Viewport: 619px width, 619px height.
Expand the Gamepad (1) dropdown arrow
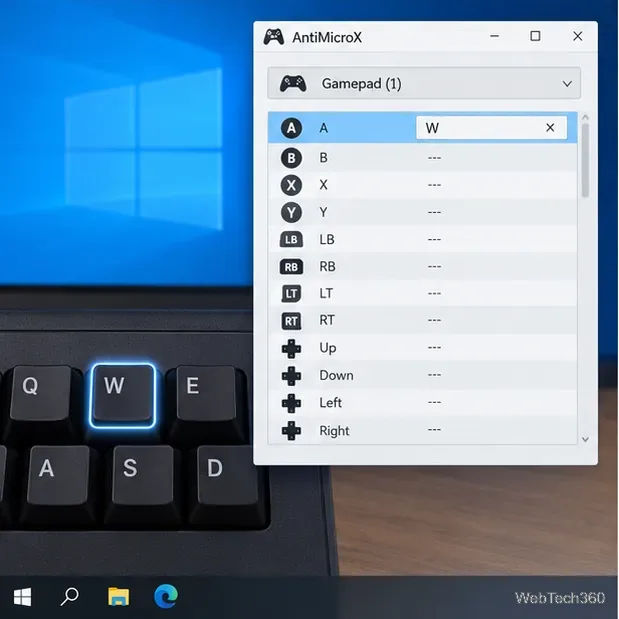coord(567,84)
